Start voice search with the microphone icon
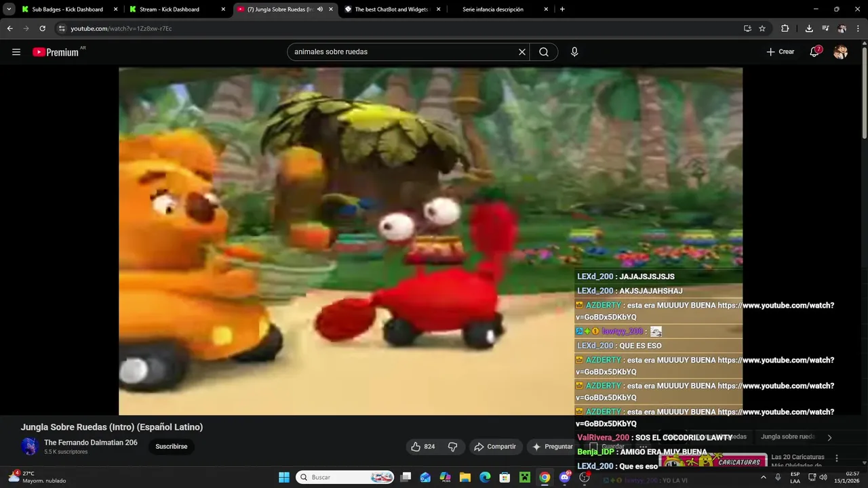The height and width of the screenshot is (488, 868). pyautogui.click(x=574, y=52)
